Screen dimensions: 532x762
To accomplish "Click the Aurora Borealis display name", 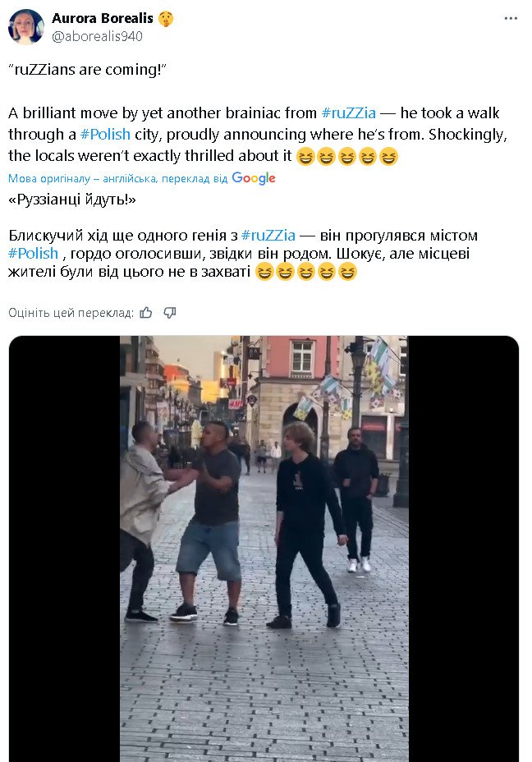I will [x=103, y=18].
